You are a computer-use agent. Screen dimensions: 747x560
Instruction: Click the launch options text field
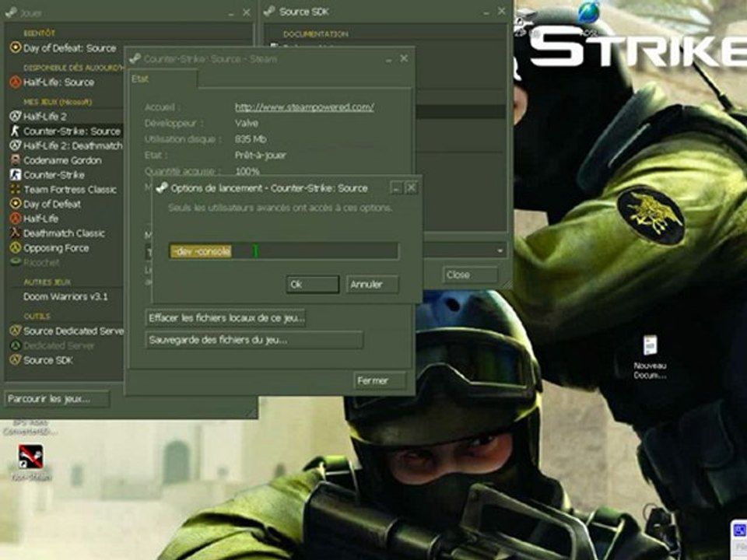(x=284, y=251)
